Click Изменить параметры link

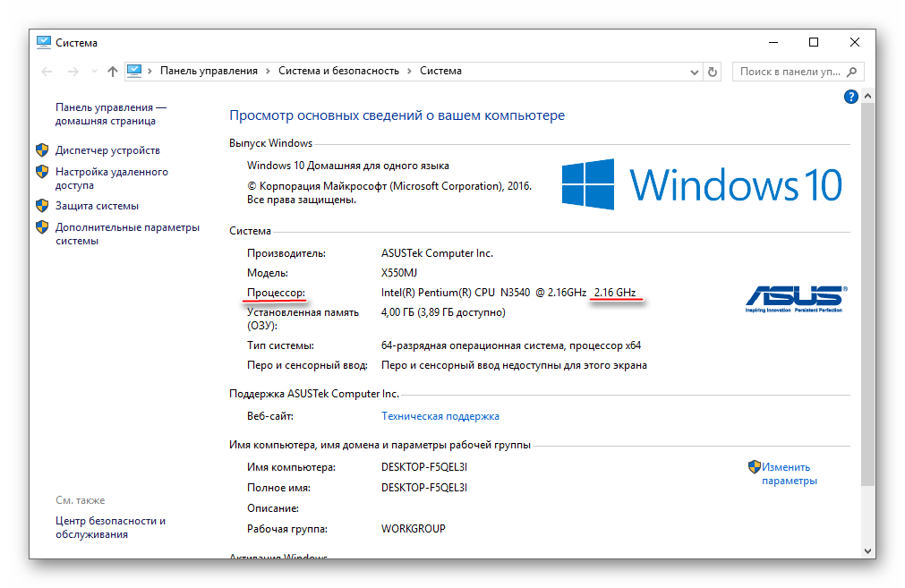pyautogui.click(x=788, y=473)
